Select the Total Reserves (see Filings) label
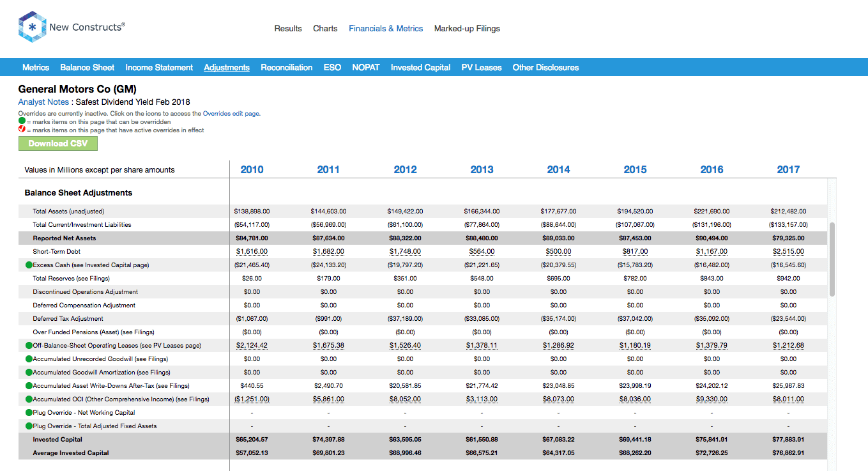868x471 pixels. pos(72,279)
